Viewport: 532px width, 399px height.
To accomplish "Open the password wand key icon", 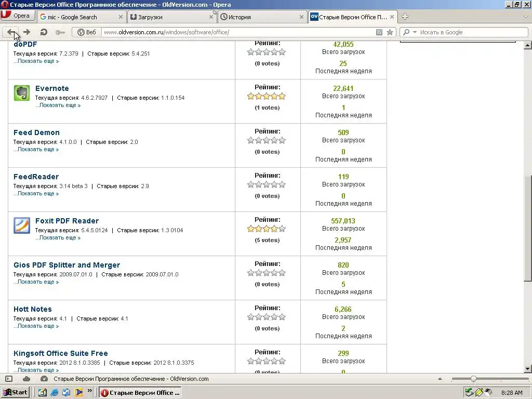I will pyautogui.click(x=60, y=32).
